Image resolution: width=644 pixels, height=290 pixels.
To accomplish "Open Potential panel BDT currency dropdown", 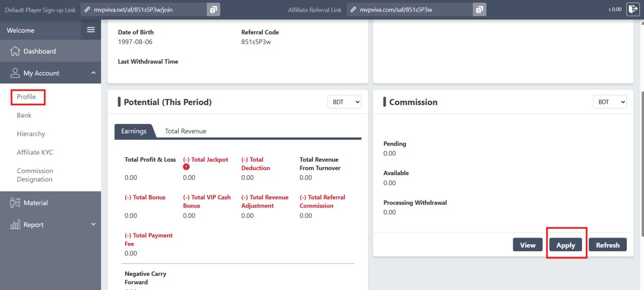I will pos(344,102).
